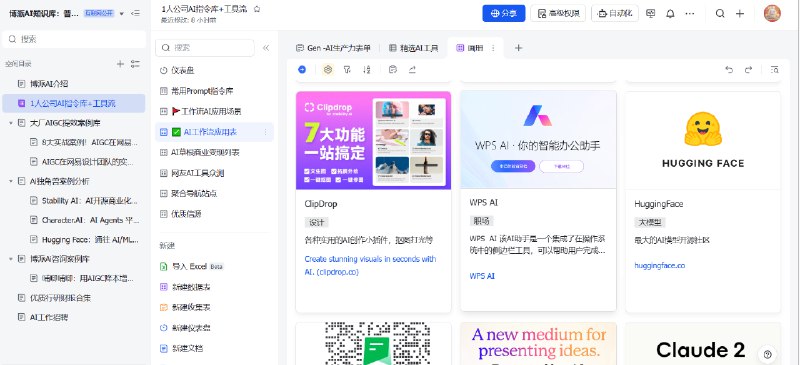Add a new view with plus tab icon
The height and width of the screenshot is (365, 800).
[x=518, y=48]
